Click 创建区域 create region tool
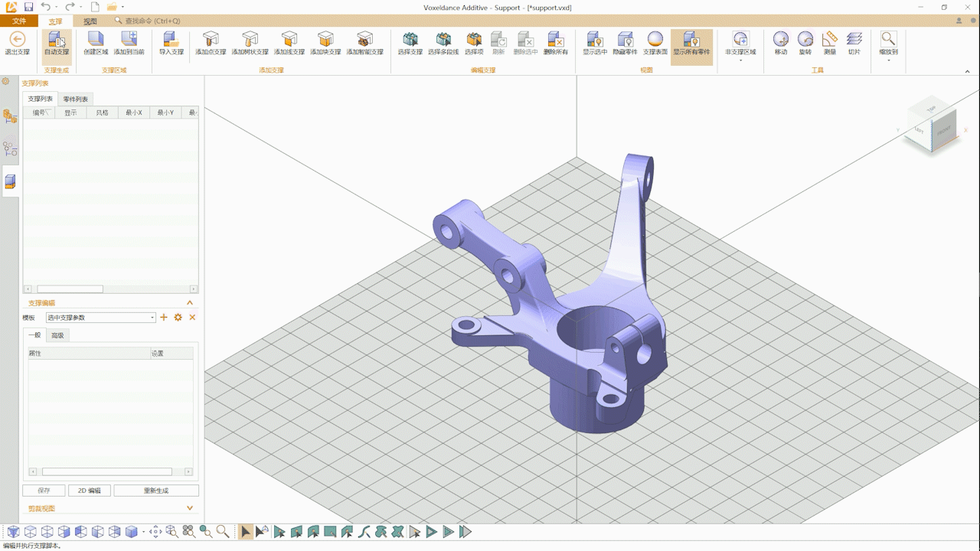 pyautogui.click(x=96, y=44)
